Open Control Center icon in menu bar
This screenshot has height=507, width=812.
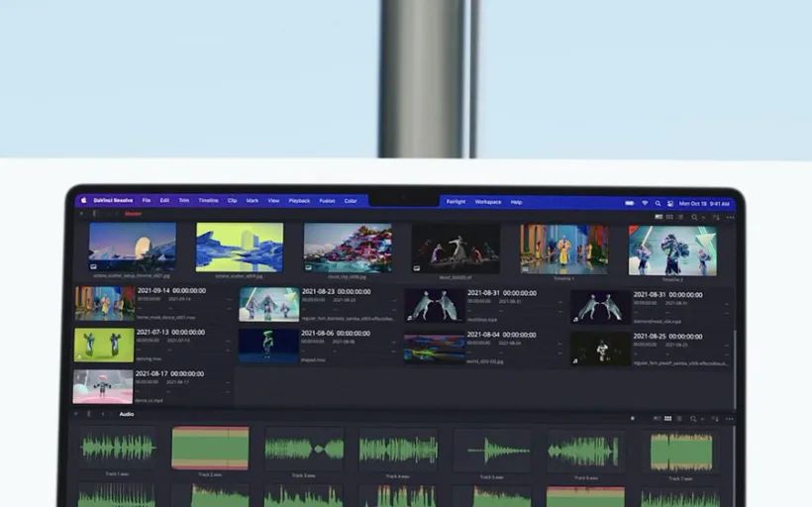(669, 202)
